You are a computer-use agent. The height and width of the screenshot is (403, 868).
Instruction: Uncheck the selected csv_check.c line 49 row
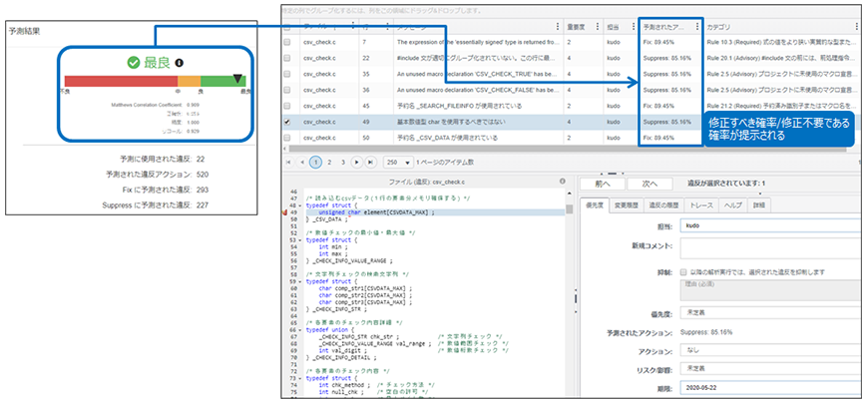(x=288, y=122)
